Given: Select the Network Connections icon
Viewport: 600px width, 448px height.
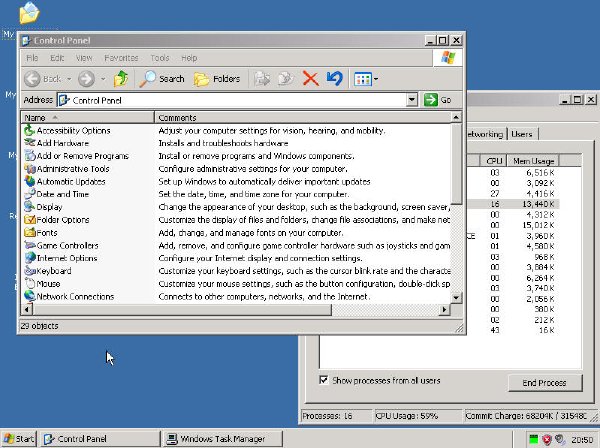Looking at the screenshot, I should coord(29,296).
